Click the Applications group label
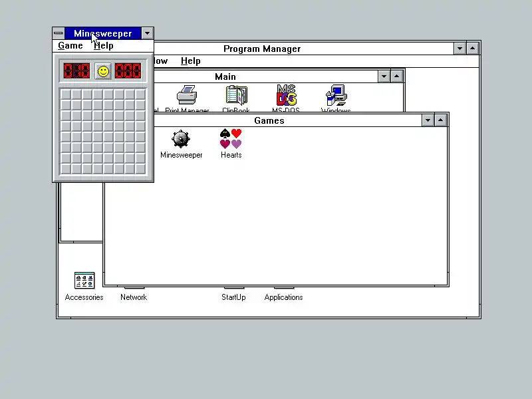The width and height of the screenshot is (532, 399). [284, 297]
